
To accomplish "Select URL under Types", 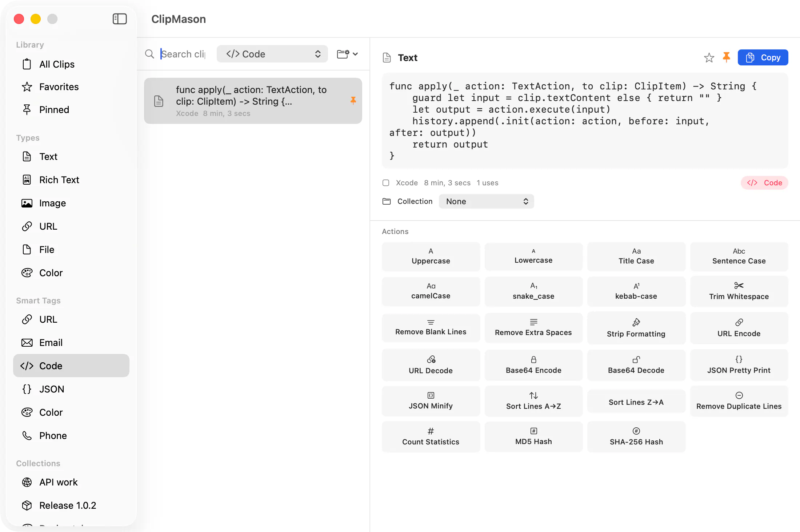I will click(x=71, y=226).
